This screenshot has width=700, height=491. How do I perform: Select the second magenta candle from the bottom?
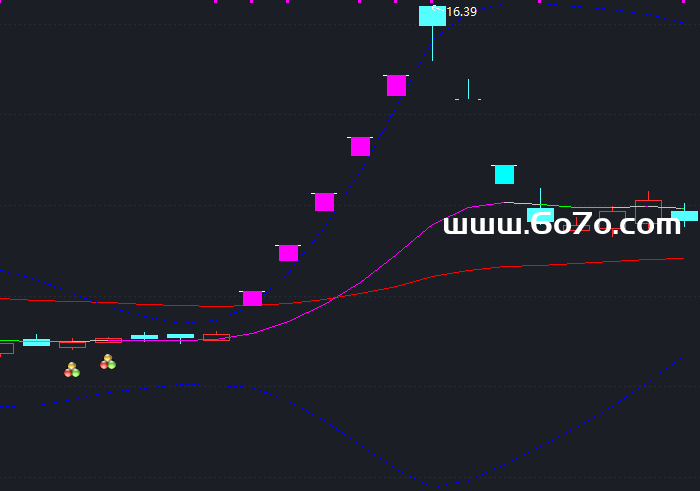coord(288,253)
